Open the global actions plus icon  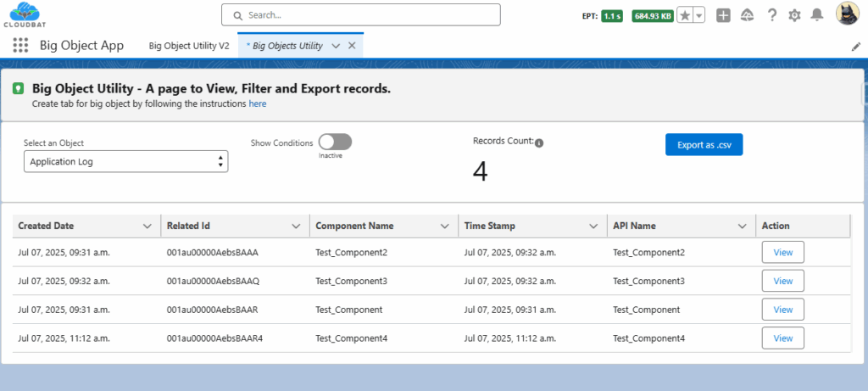723,15
